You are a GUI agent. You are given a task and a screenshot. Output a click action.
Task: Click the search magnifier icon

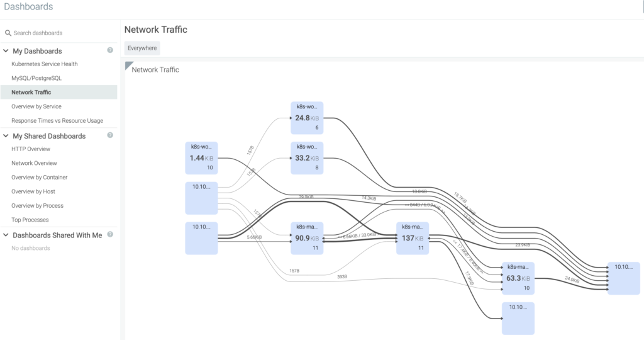(x=8, y=33)
